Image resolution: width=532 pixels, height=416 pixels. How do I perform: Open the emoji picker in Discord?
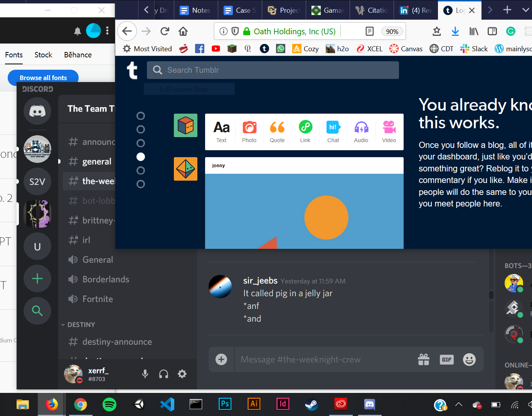[469, 359]
